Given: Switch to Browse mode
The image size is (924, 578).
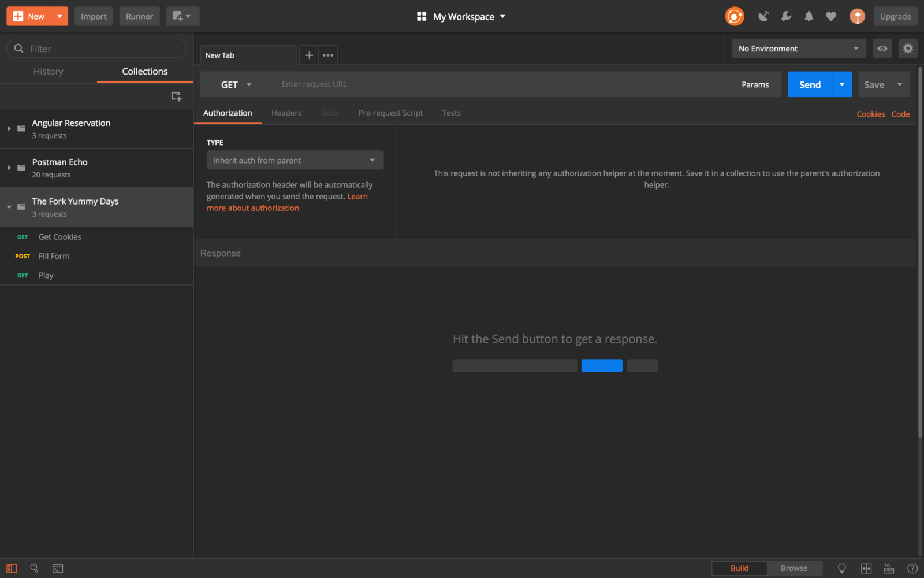Looking at the screenshot, I should click(x=794, y=568).
